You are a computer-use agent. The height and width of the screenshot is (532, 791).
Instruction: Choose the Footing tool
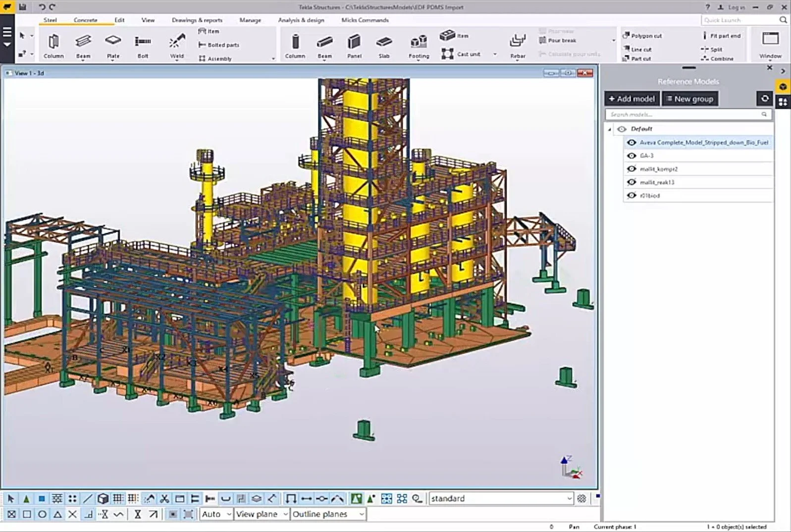pyautogui.click(x=419, y=47)
